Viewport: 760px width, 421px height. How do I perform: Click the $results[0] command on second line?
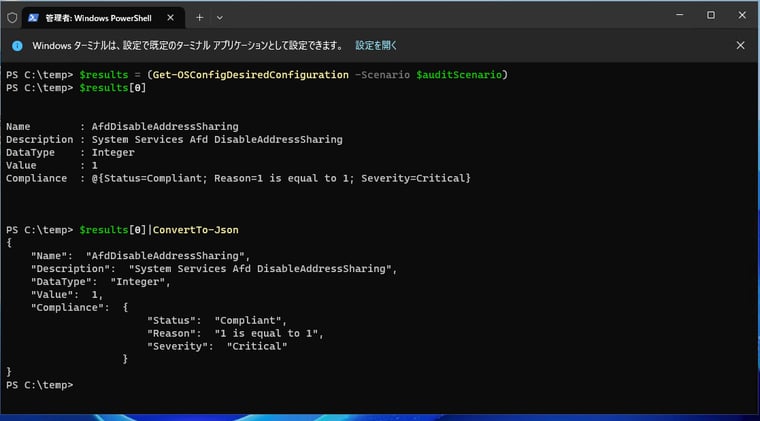pyautogui.click(x=112, y=88)
